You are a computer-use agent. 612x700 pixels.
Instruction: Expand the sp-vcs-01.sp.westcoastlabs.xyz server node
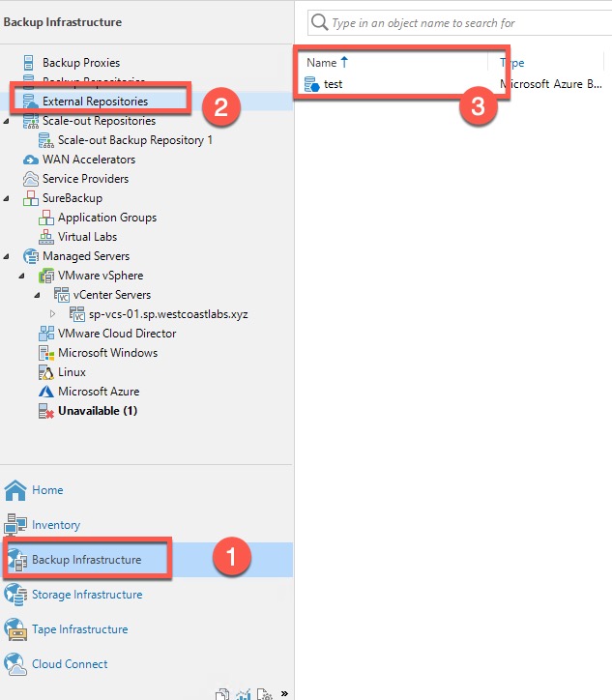[53, 314]
